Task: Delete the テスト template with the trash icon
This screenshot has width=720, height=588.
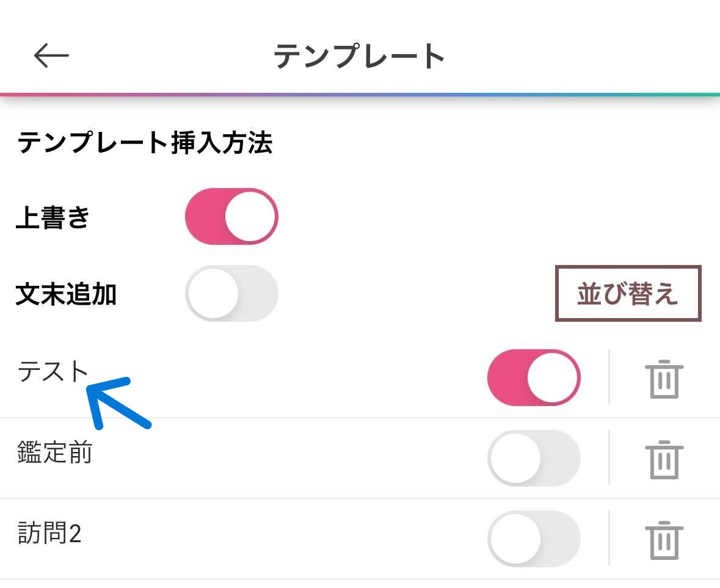Action: 664,379
